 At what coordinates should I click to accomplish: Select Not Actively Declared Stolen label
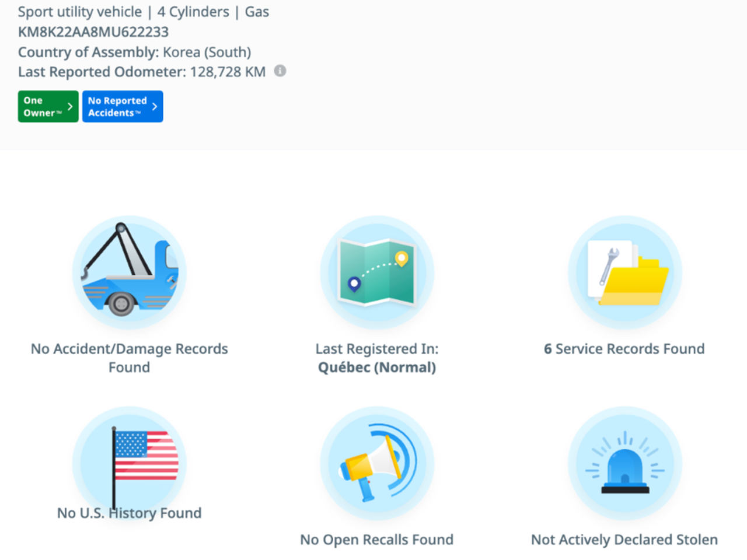[624, 540]
